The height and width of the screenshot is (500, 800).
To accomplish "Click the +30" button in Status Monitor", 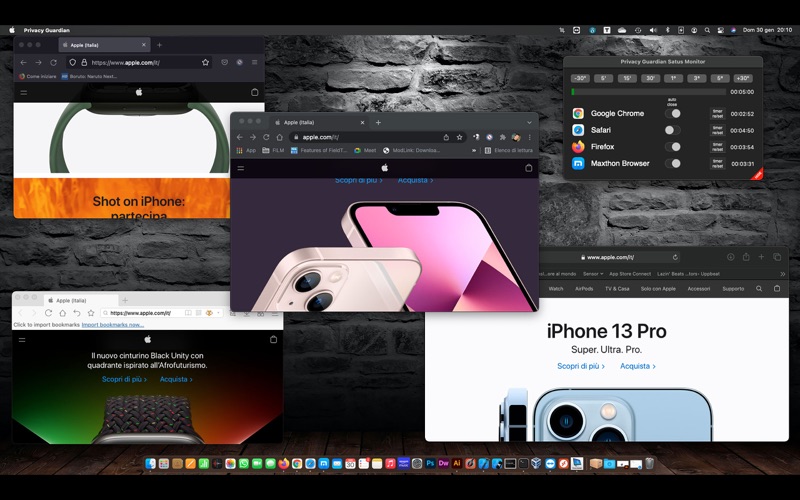I will tap(743, 78).
